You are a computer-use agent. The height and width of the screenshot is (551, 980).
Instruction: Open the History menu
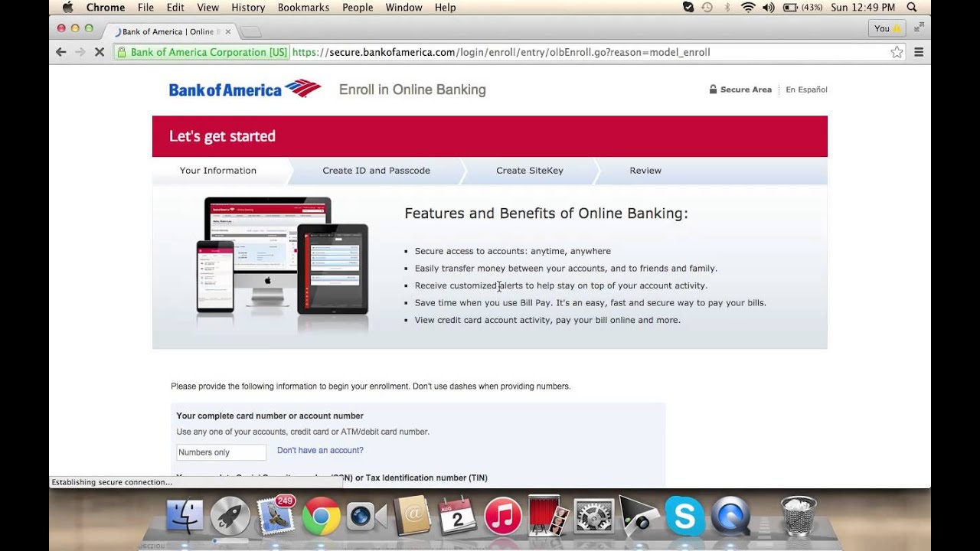248,7
